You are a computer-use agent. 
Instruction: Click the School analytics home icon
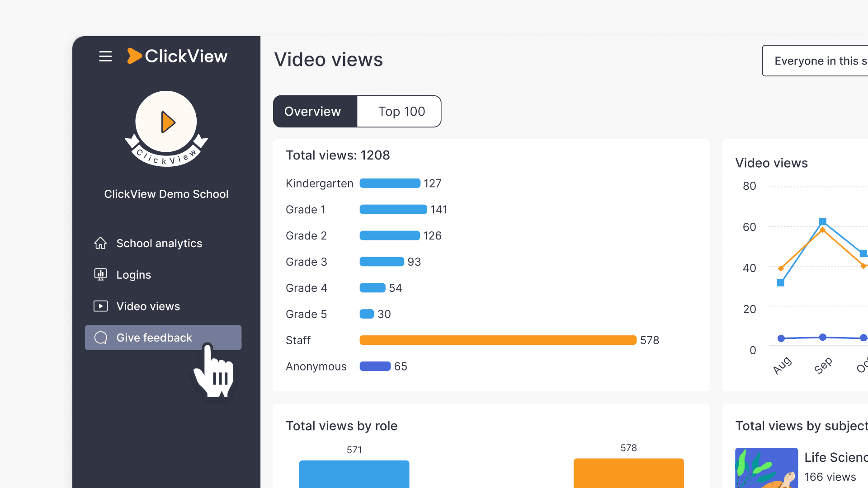tap(100, 243)
